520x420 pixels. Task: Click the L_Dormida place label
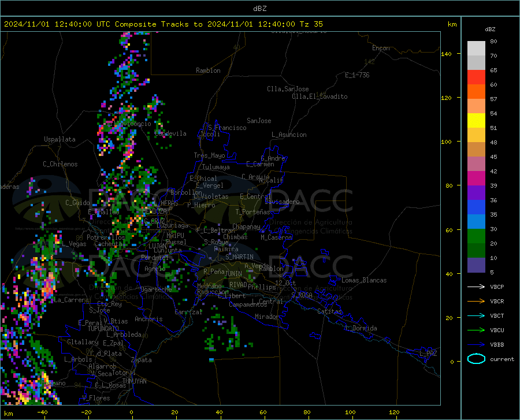(x=361, y=328)
